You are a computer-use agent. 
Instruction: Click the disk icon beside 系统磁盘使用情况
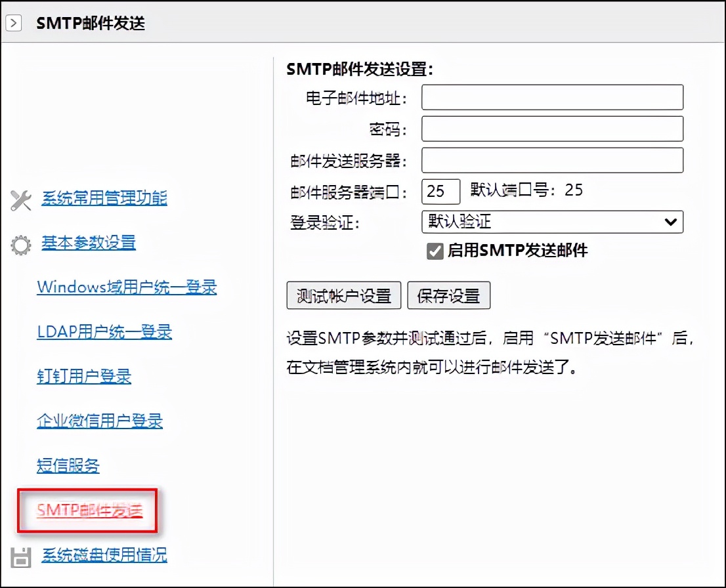pos(21,555)
